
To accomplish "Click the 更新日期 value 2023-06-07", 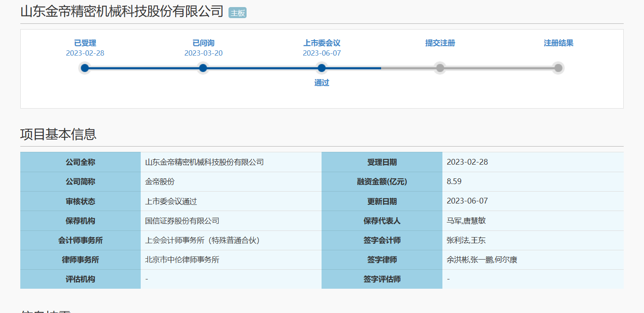I will tap(533, 201).
